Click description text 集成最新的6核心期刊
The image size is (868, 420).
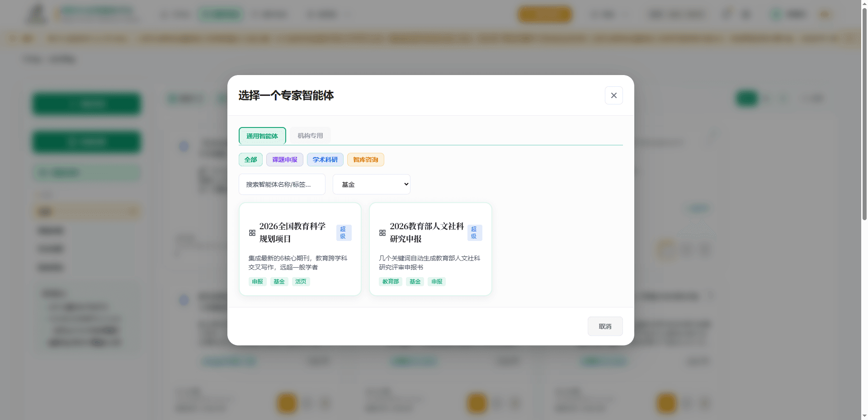coord(298,263)
